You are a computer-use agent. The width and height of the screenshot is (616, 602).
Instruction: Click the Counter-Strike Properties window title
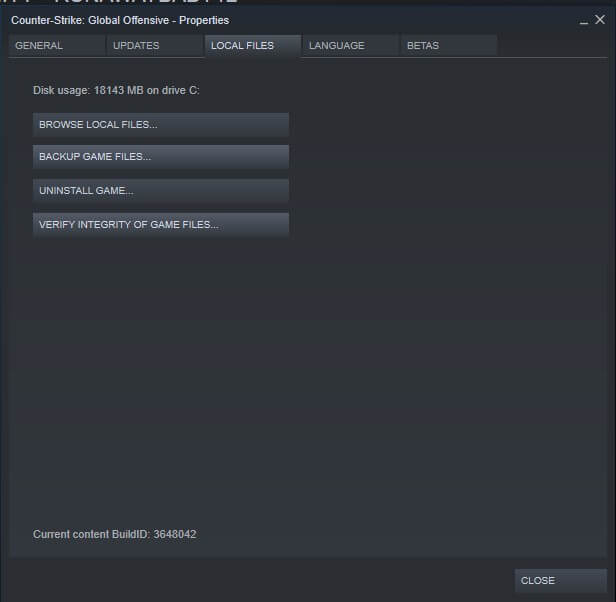coord(120,20)
